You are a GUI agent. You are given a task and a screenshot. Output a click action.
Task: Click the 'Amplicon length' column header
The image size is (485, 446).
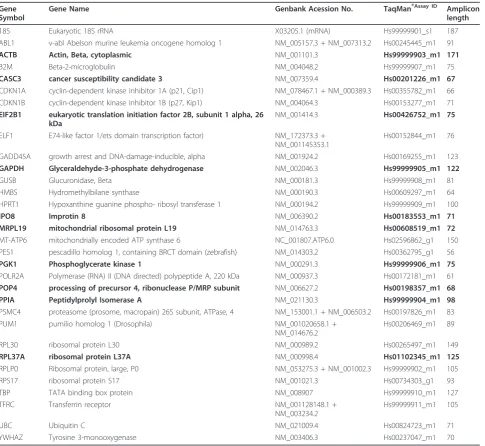(463, 13)
